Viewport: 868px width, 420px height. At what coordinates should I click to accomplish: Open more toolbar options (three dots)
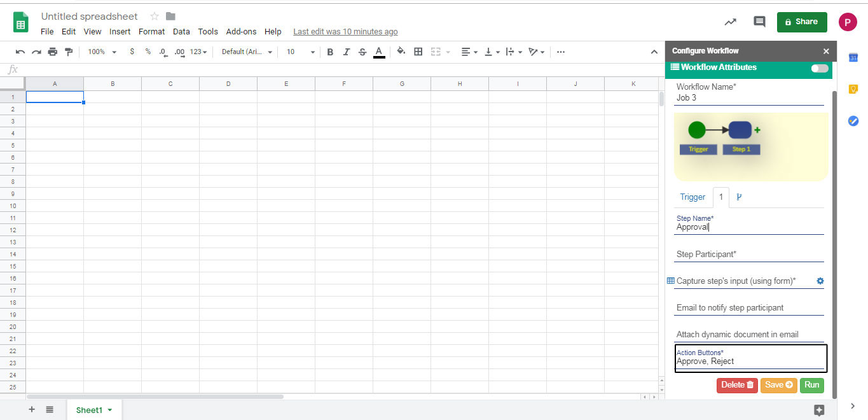coord(560,52)
